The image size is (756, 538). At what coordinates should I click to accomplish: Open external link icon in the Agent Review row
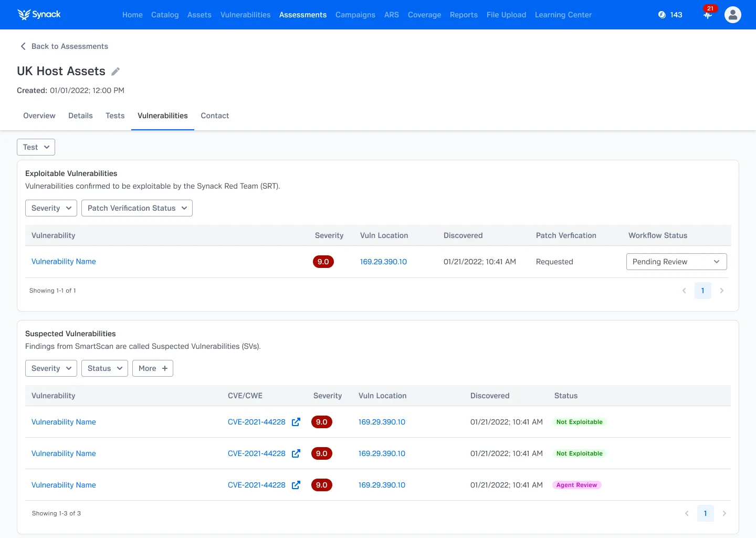pos(296,485)
